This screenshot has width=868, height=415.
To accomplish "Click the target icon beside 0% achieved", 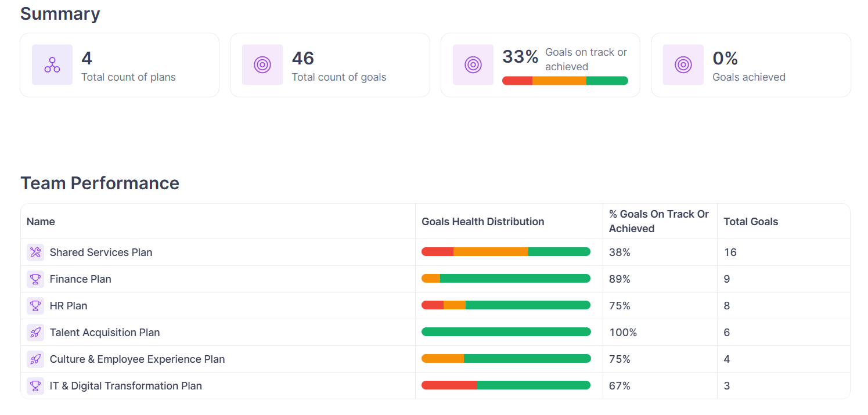I will [x=683, y=65].
